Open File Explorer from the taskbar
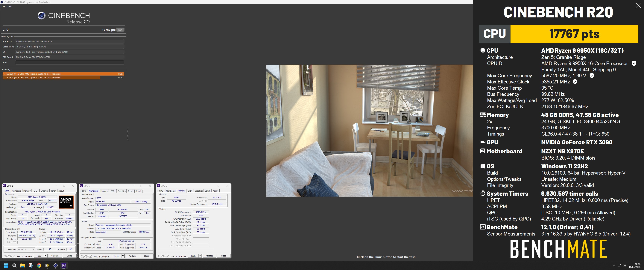Screen dimensions: 644x270 coord(22,265)
